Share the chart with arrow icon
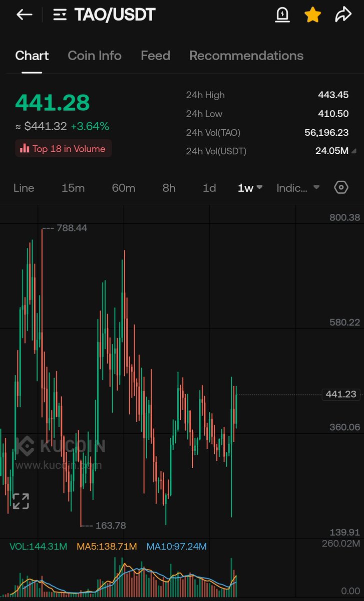The width and height of the screenshot is (364, 601). tap(343, 15)
